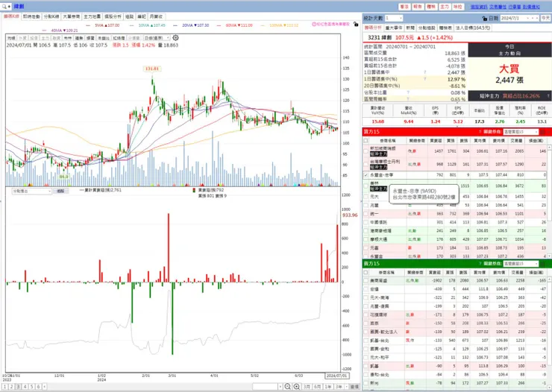552x392 pixels.
Task: Click the 2024/07/01 date marker on time axis
Action: pyautogui.click(x=336, y=376)
